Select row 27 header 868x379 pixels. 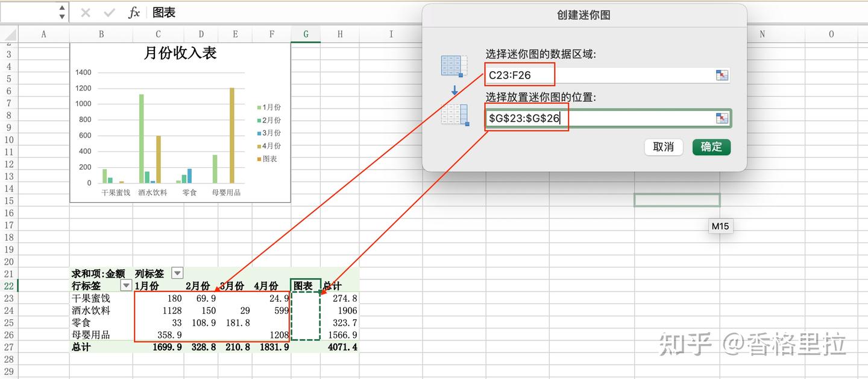(x=8, y=347)
